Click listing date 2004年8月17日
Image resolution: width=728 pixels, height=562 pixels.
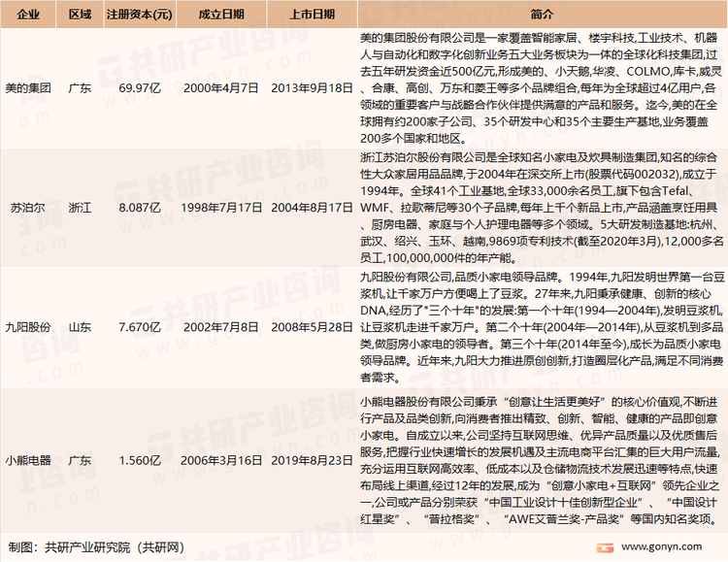312,208
